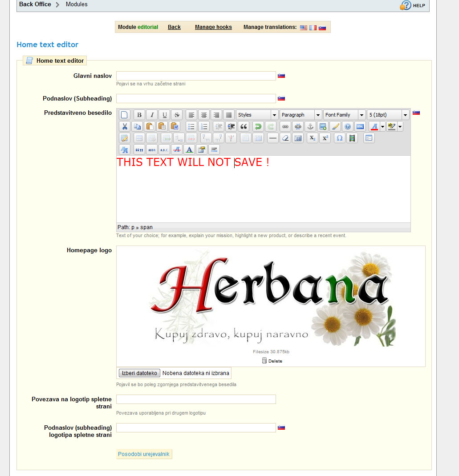Screen dimensions: 459x476
Task: Open the Paragraph format dropdown
Action: click(301, 115)
